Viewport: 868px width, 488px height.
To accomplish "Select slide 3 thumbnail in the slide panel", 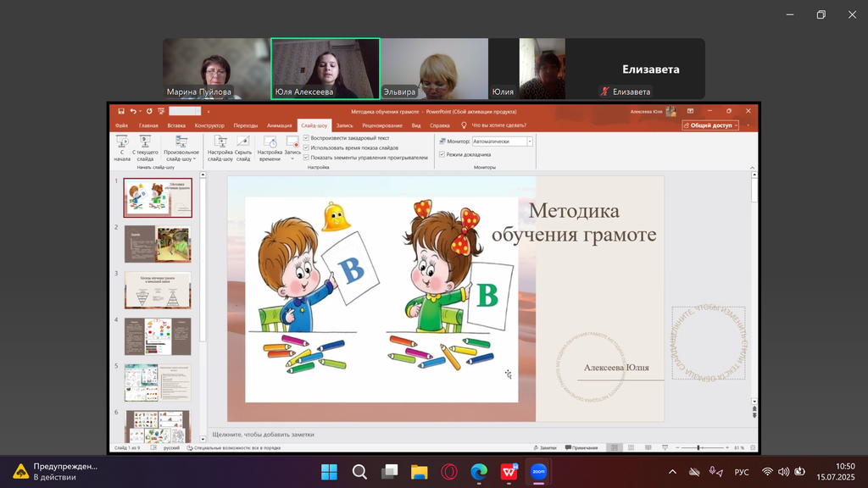I will [x=158, y=290].
